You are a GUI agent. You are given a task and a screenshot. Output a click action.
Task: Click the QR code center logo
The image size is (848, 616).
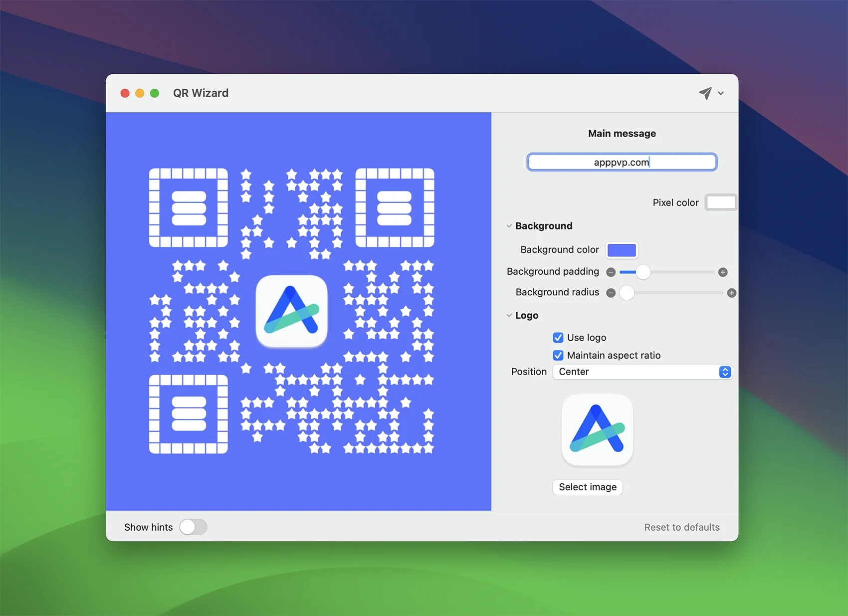292,311
